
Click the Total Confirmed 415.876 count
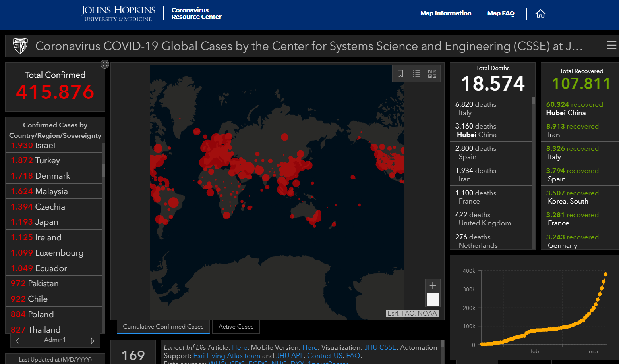55,92
